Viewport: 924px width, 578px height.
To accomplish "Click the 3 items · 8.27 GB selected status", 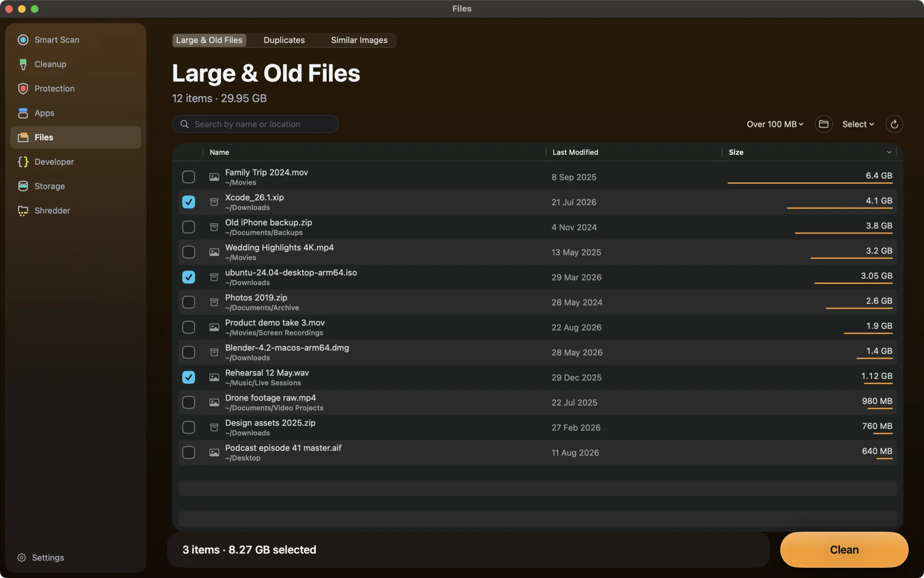I will tap(249, 550).
